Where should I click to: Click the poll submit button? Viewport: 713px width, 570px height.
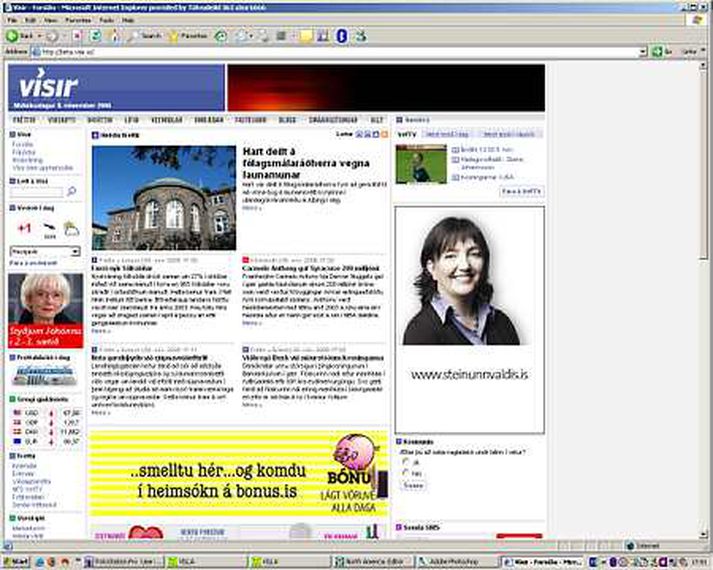click(x=413, y=485)
